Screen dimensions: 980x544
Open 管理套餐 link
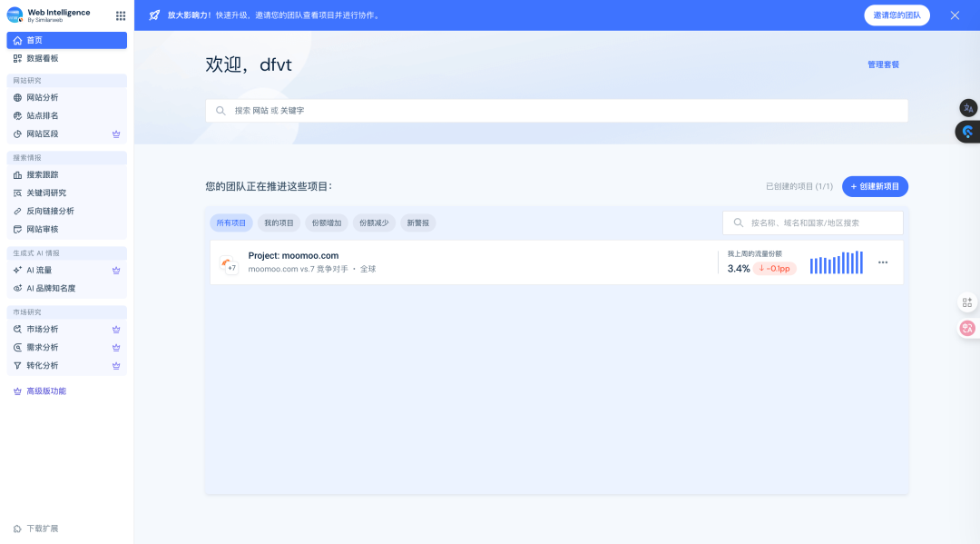click(x=883, y=64)
